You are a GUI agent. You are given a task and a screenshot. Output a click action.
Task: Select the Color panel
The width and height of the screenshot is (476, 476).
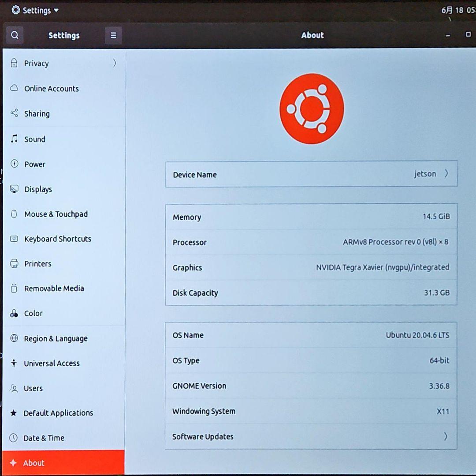[64, 313]
